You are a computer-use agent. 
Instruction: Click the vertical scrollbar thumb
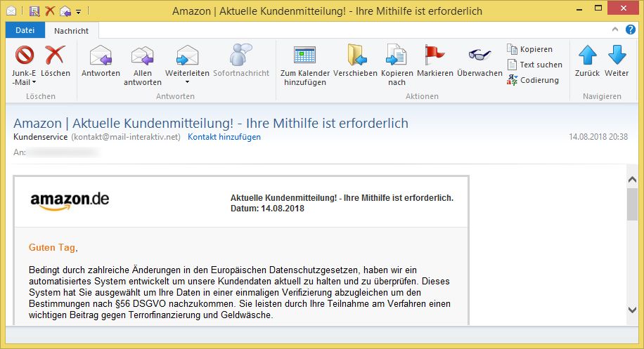click(632, 204)
